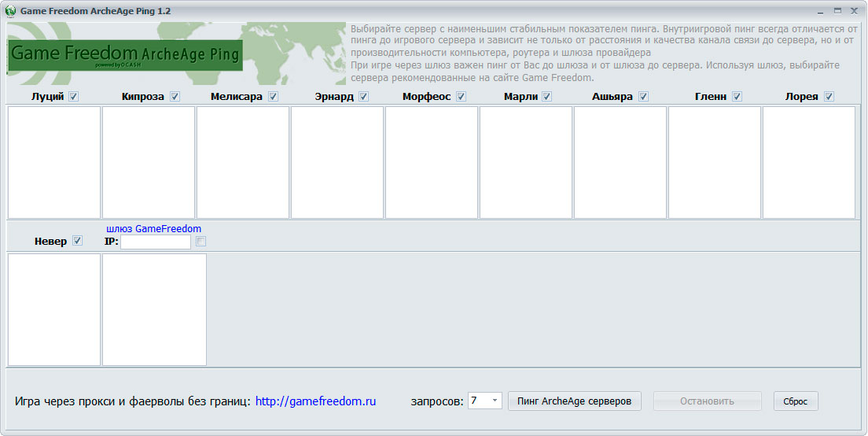Image resolution: width=868 pixels, height=436 pixels.
Task: Close the ArcheAge Ping window
Action: (854, 11)
